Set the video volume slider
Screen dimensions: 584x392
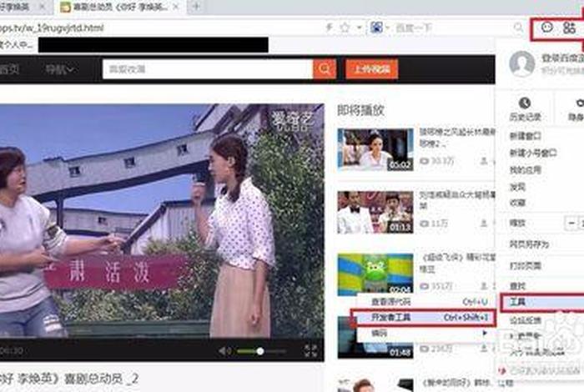coord(260,351)
